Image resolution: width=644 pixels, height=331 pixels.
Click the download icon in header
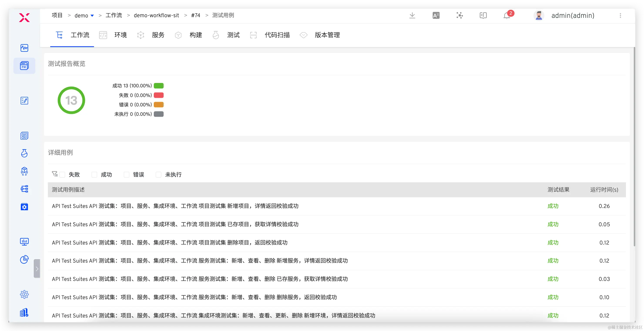[412, 15]
